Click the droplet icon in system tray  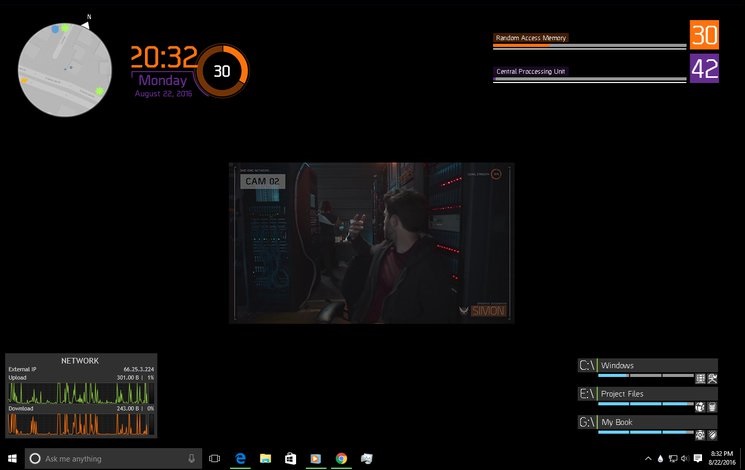tap(660, 459)
